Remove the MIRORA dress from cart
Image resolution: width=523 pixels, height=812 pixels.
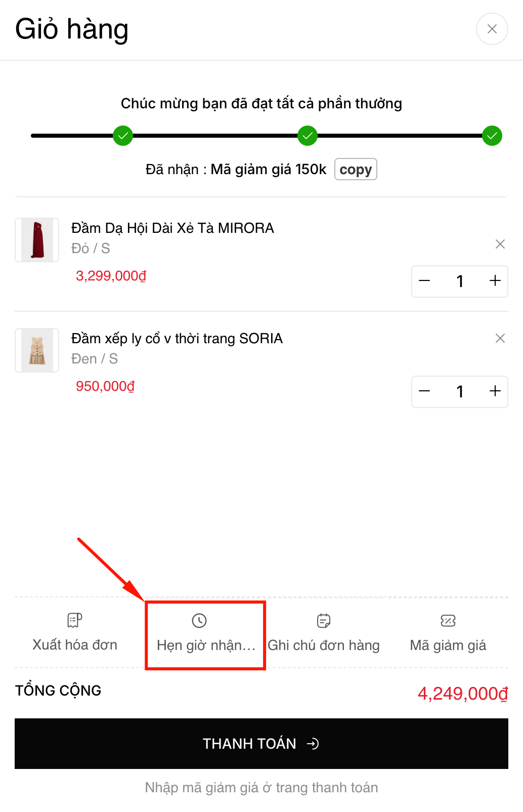point(500,244)
